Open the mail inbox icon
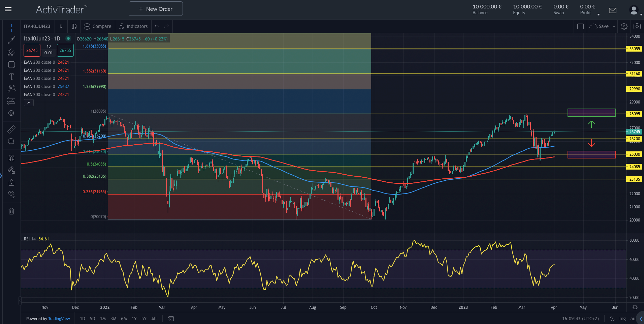This screenshot has width=644, height=324. pyautogui.click(x=613, y=10)
